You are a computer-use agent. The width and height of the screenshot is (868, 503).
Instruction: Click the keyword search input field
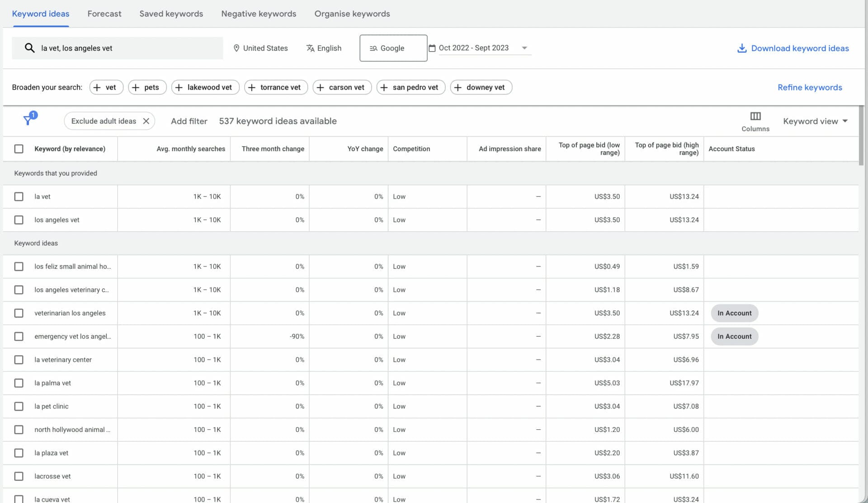point(127,48)
